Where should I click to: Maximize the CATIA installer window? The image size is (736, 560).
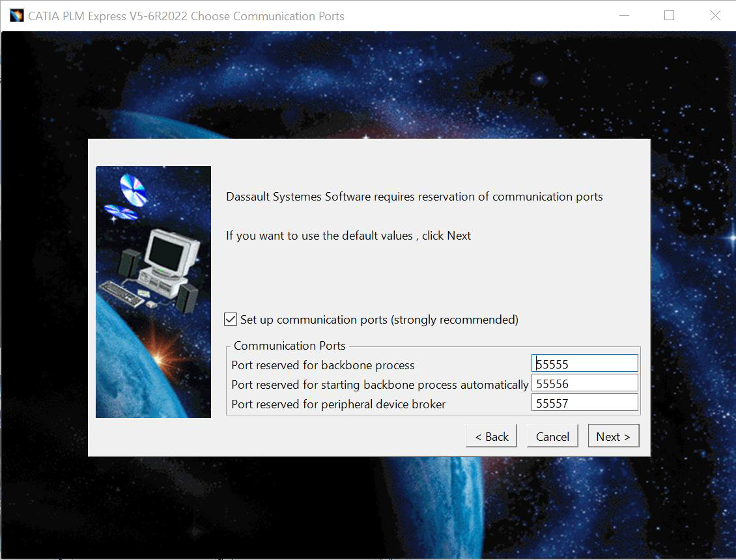pyautogui.click(x=669, y=16)
